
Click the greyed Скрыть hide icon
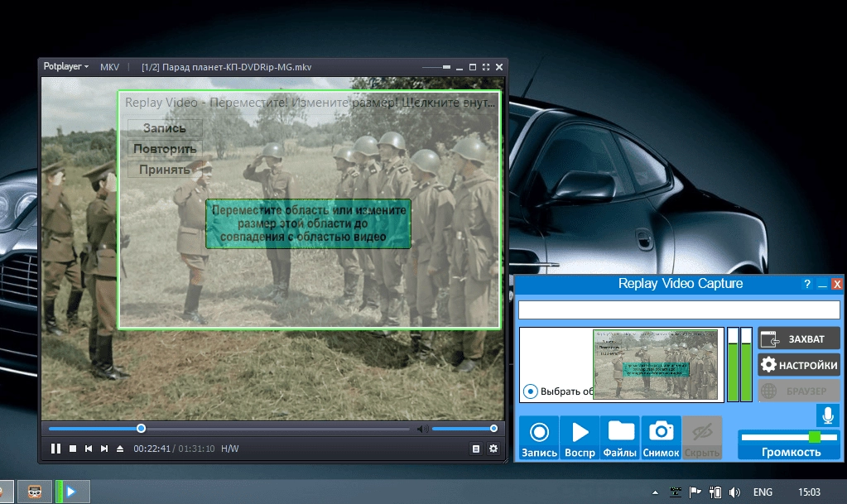(x=701, y=438)
